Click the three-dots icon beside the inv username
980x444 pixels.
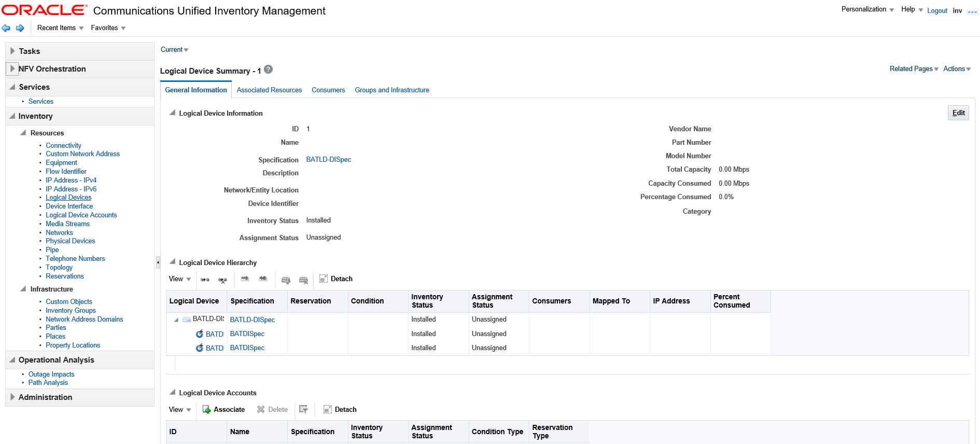[972, 11]
